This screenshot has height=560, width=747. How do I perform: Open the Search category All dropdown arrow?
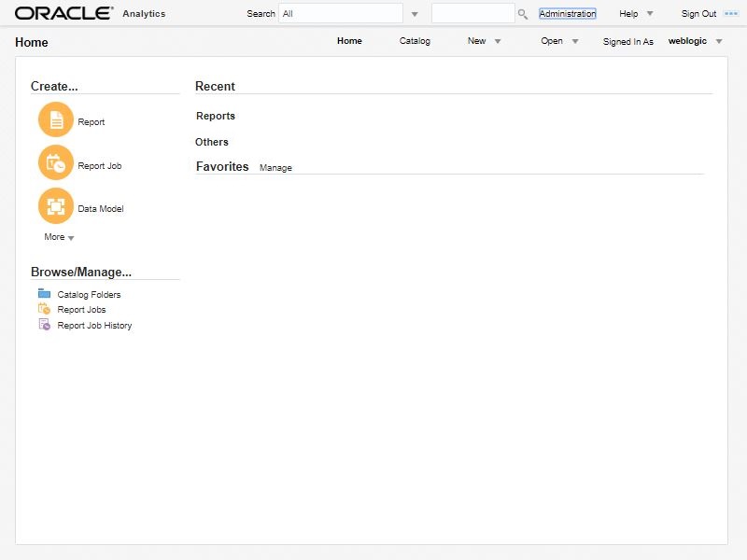pos(415,14)
